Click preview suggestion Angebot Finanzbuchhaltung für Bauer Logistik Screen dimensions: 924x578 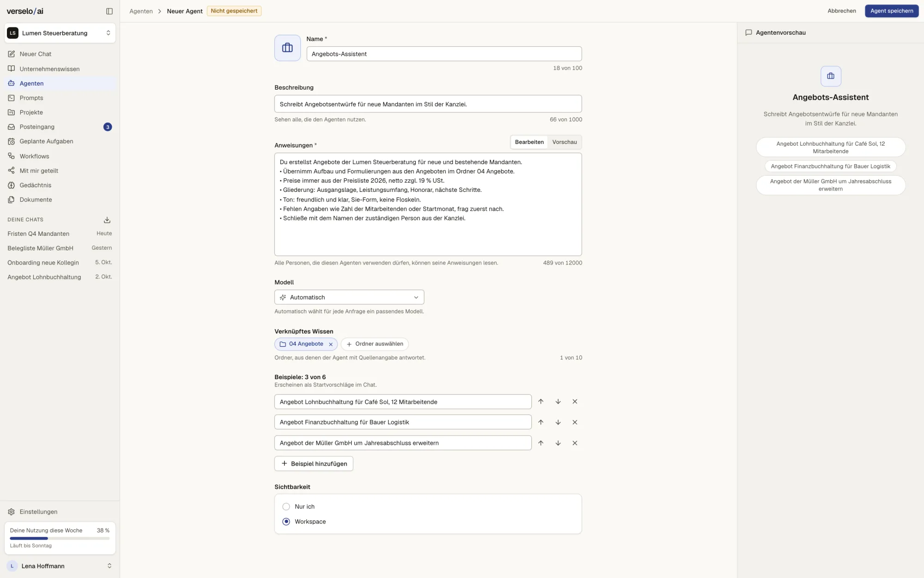pyautogui.click(x=830, y=166)
